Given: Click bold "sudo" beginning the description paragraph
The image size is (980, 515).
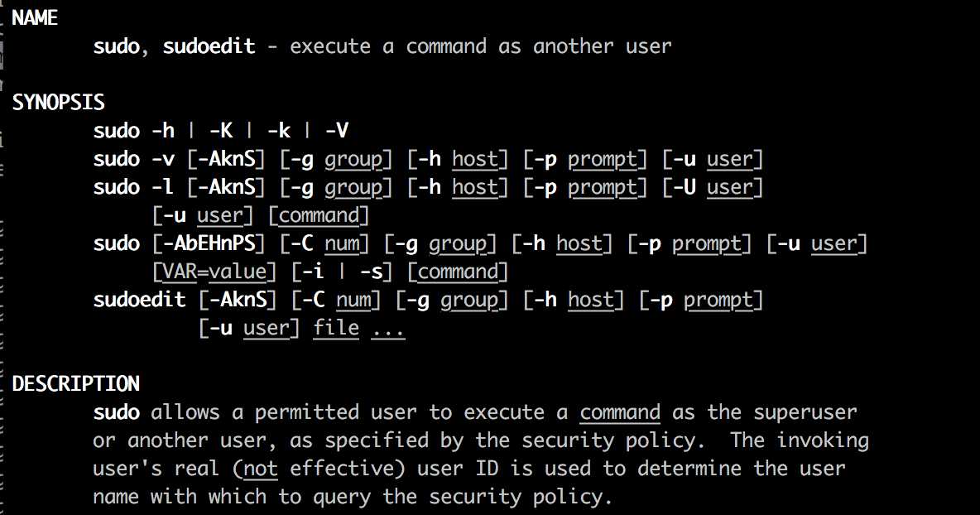Looking at the screenshot, I should coord(116,412).
